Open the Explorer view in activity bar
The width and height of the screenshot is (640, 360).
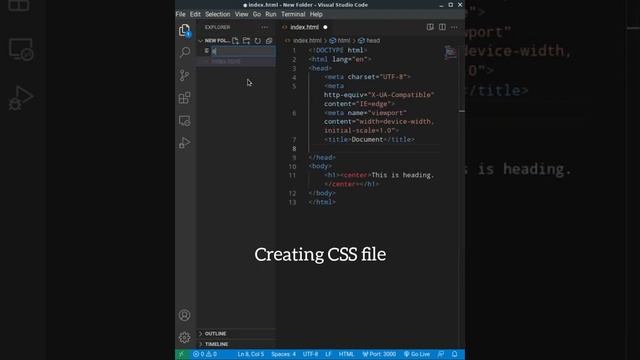coord(184,31)
